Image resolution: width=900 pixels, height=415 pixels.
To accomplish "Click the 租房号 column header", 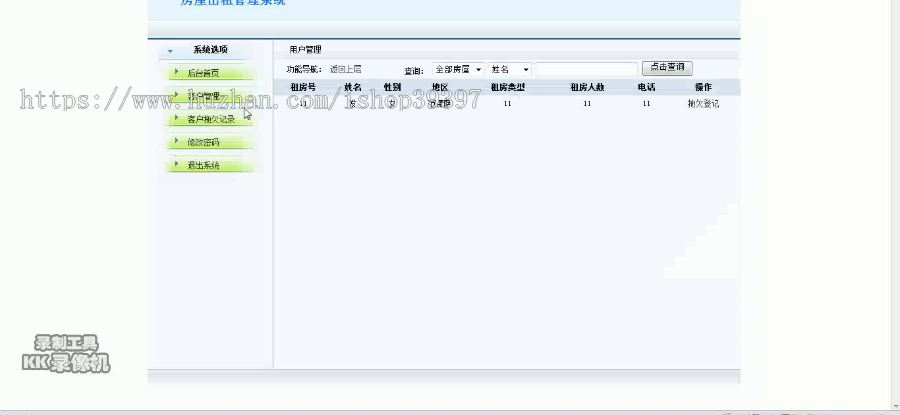I will point(303,87).
